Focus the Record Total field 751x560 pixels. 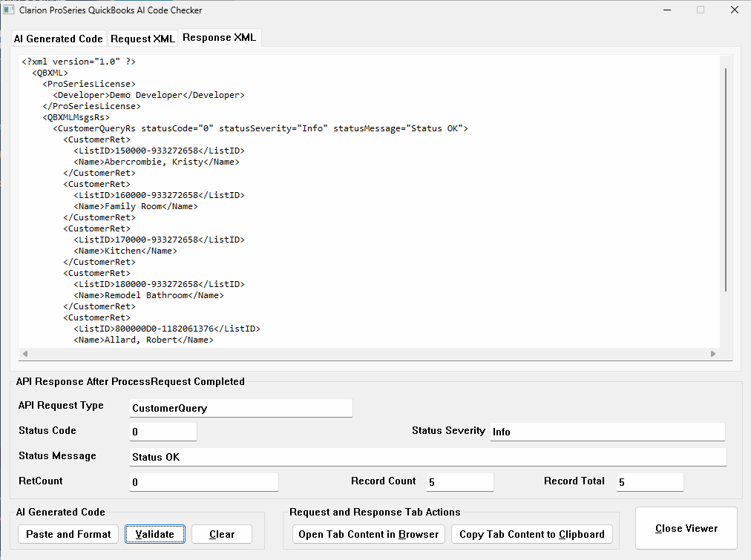pos(649,482)
